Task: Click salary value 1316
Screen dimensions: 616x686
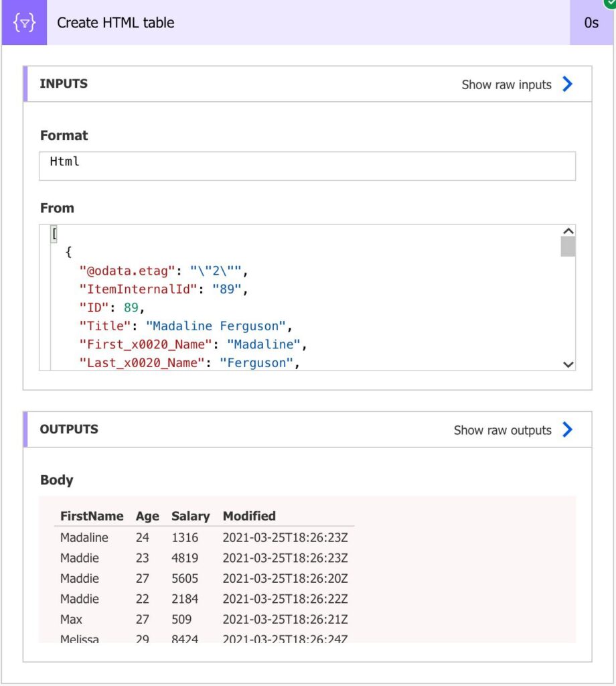Action: tap(185, 537)
